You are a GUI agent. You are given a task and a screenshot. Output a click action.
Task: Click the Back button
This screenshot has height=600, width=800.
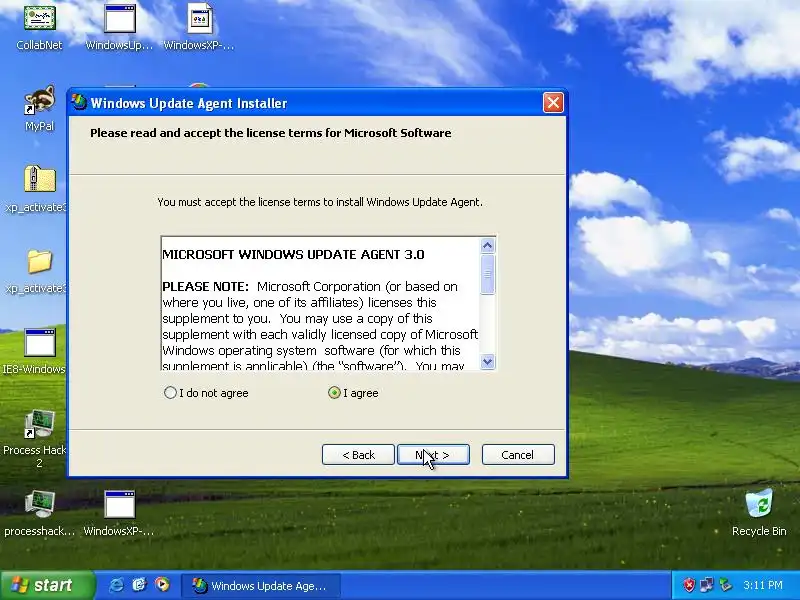358,455
